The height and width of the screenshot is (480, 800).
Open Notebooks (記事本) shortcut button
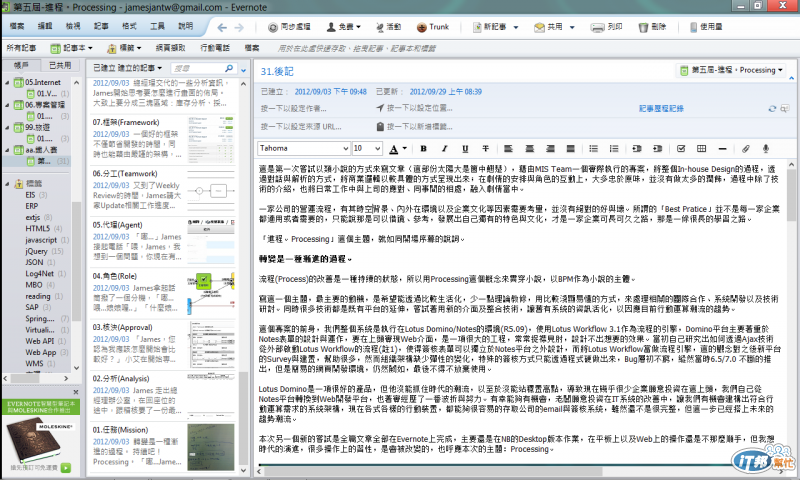pyautogui.click(x=71, y=48)
